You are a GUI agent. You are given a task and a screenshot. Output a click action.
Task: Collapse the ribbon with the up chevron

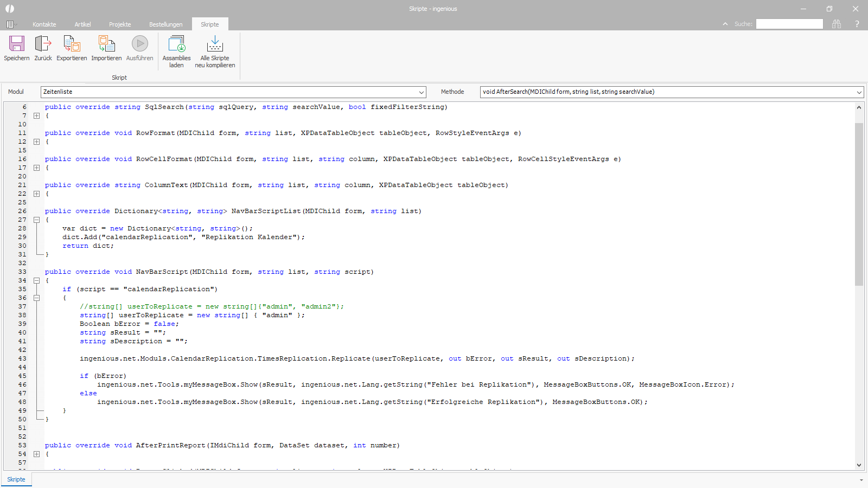tap(725, 24)
